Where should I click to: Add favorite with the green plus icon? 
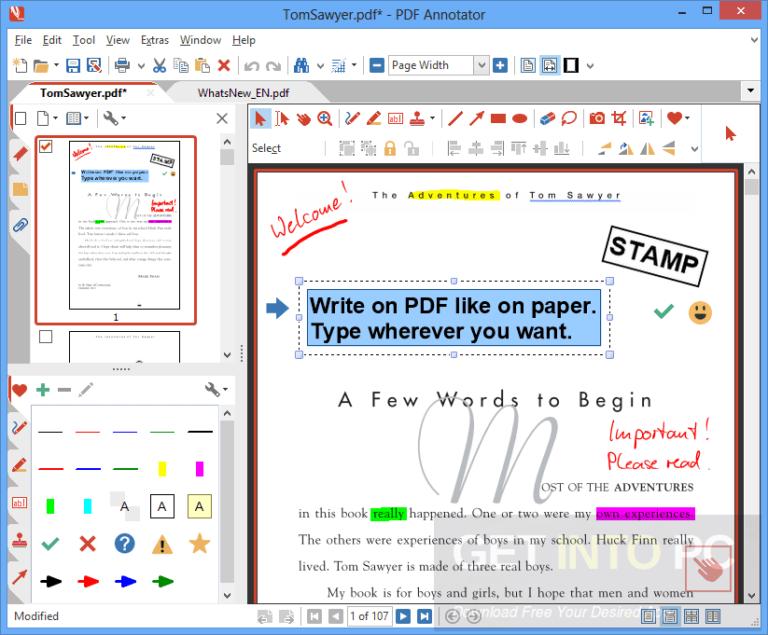click(43, 390)
